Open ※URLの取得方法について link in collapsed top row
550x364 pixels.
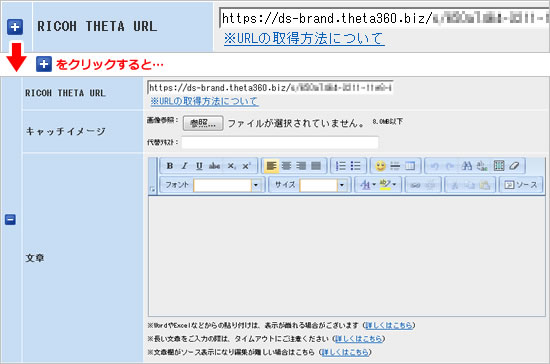click(304, 38)
